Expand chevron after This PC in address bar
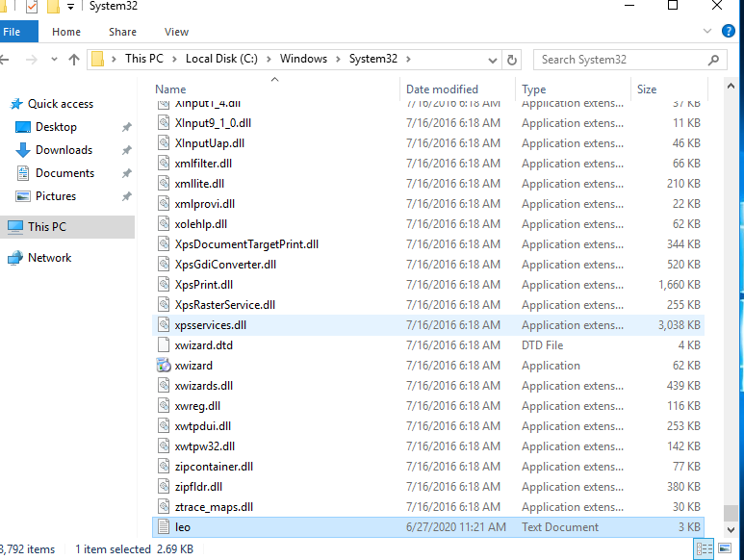 [x=174, y=60]
